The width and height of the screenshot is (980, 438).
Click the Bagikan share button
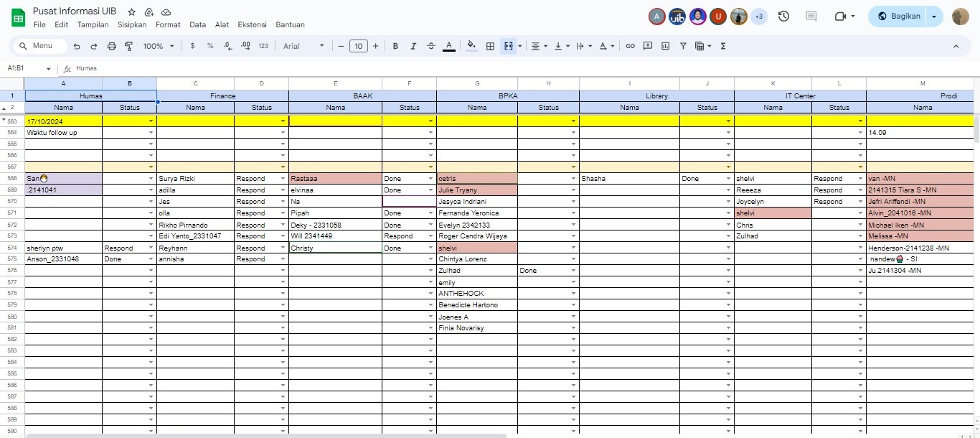(897, 17)
